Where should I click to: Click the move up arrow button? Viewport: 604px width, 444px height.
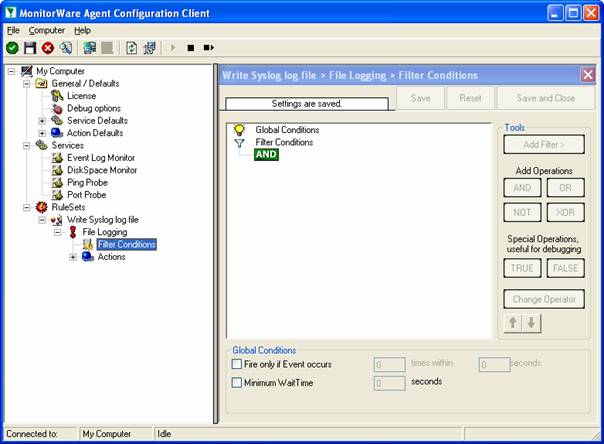(513, 323)
